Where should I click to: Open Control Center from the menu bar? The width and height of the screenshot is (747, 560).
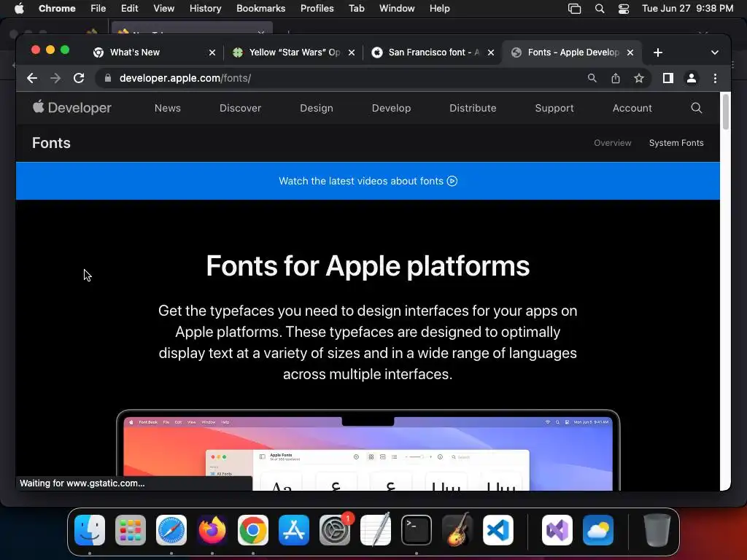point(623,9)
